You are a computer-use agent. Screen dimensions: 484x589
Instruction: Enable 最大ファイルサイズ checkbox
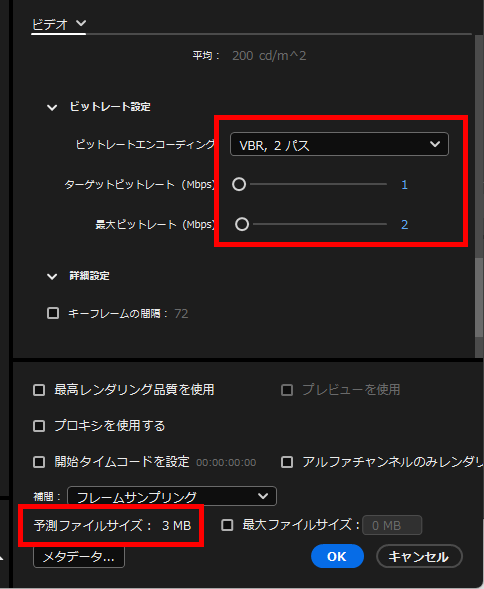tap(227, 525)
